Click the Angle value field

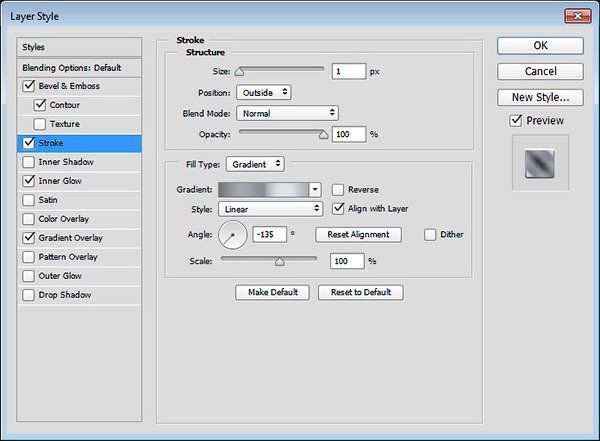tap(269, 234)
